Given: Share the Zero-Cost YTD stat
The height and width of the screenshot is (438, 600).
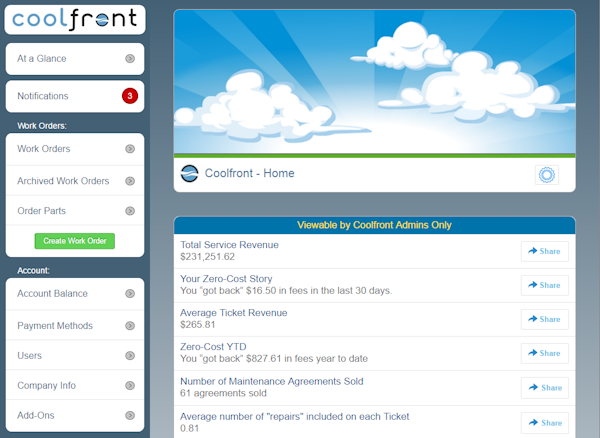Looking at the screenshot, I should click(545, 353).
